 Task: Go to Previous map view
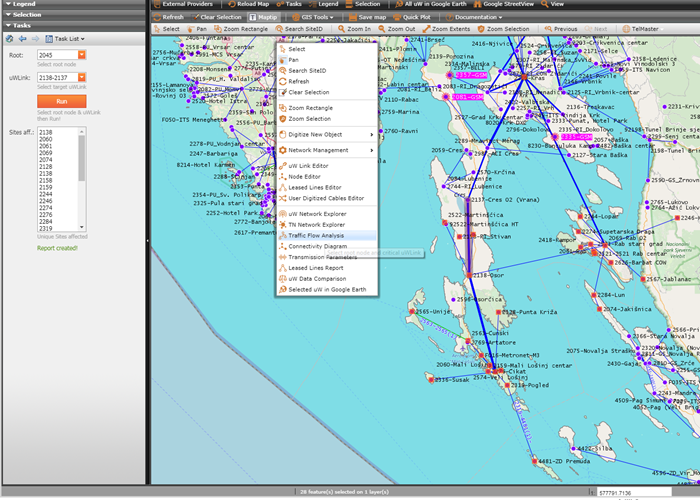tap(561, 29)
